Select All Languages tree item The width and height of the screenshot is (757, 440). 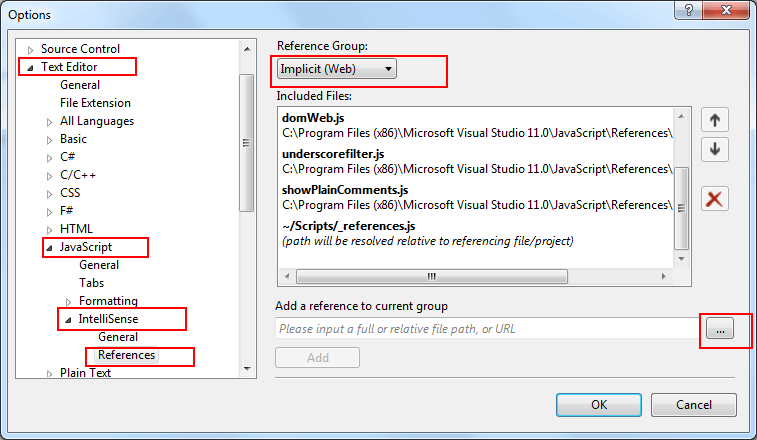(97, 121)
